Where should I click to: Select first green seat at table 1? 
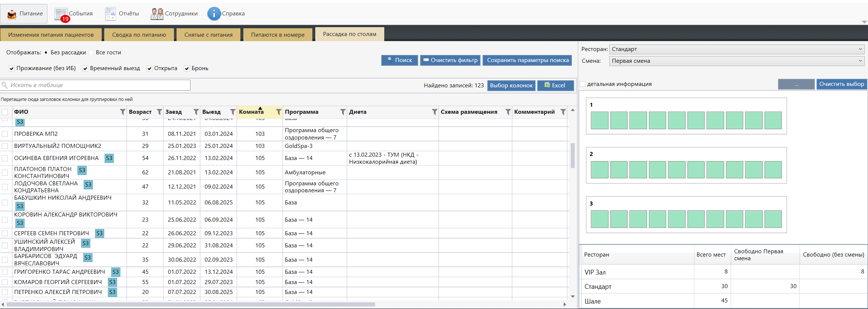(599, 120)
